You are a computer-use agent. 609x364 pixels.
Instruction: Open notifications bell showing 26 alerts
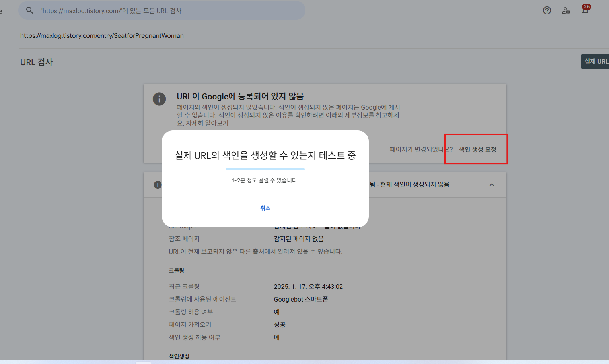click(585, 11)
